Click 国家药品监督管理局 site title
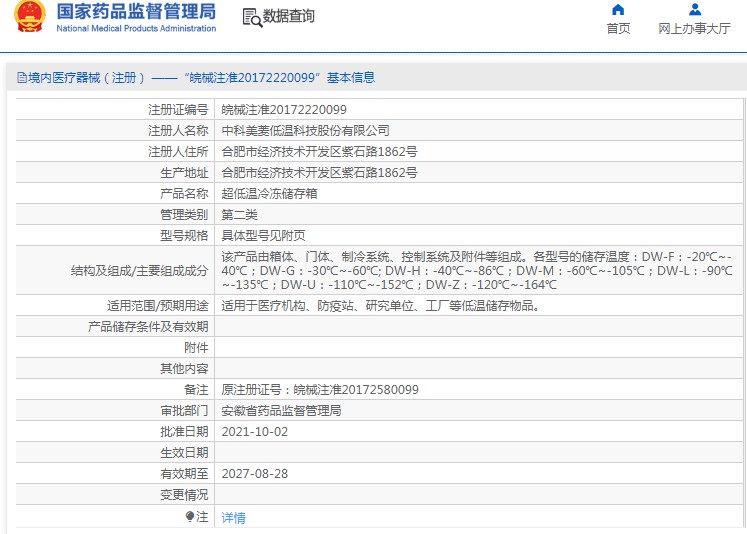The image size is (747, 534). (x=136, y=11)
